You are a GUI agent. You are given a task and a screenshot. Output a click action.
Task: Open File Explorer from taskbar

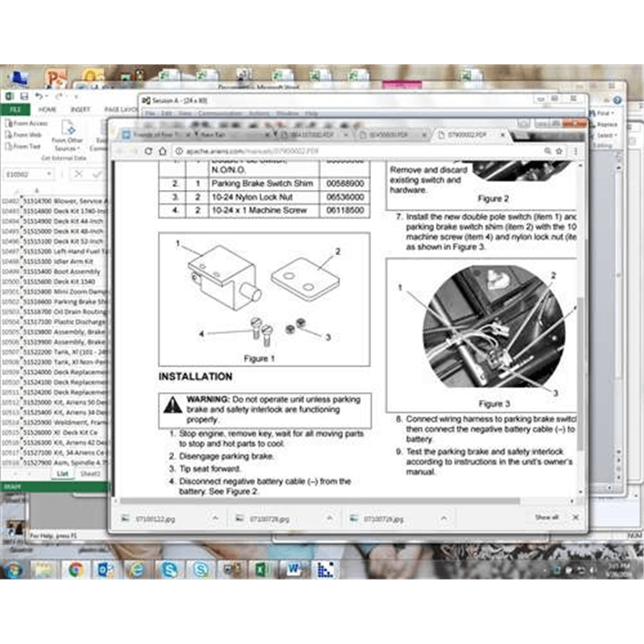coord(43,570)
